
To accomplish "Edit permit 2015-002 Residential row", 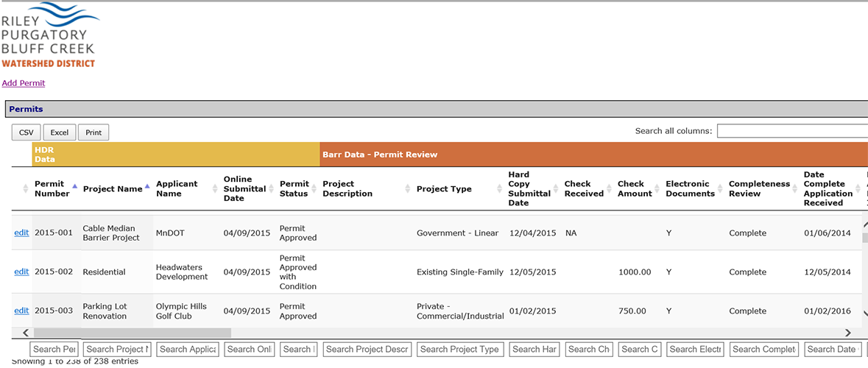I will [x=21, y=272].
